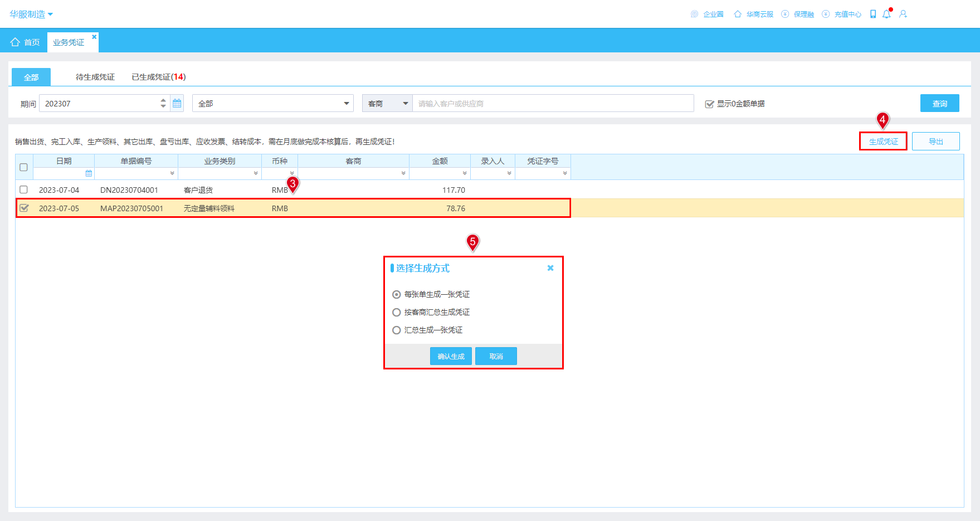Open the user account icon
Image resolution: width=980 pixels, height=521 pixels.
pos(903,14)
